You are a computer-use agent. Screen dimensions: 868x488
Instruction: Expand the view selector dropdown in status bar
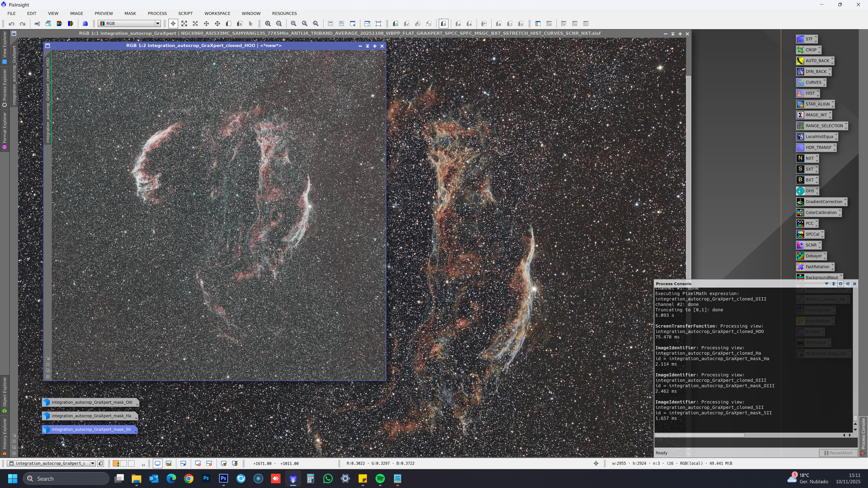pos(92,464)
